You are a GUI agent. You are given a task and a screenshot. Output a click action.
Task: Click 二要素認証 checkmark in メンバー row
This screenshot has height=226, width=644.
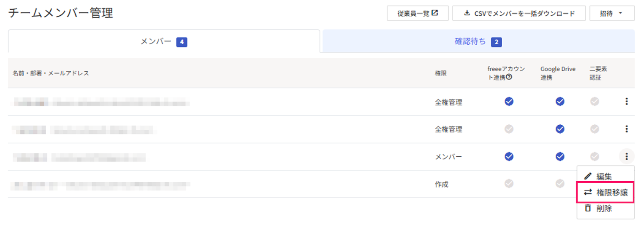coord(594,156)
